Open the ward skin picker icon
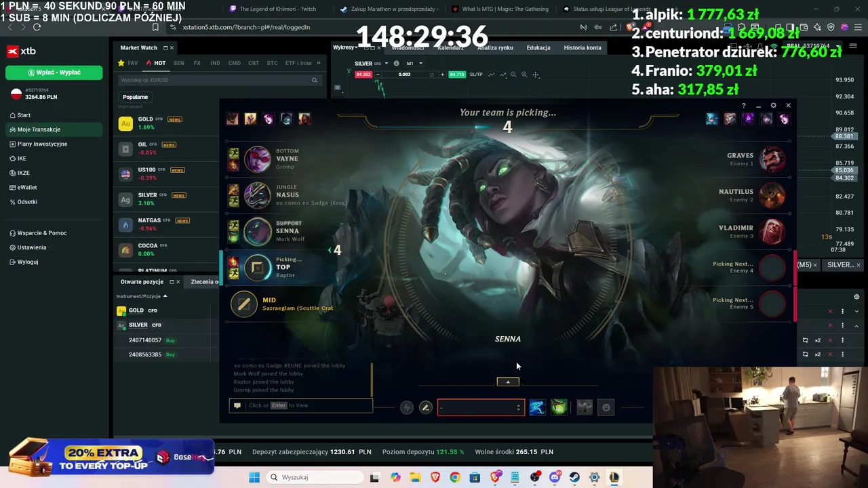 [585, 407]
